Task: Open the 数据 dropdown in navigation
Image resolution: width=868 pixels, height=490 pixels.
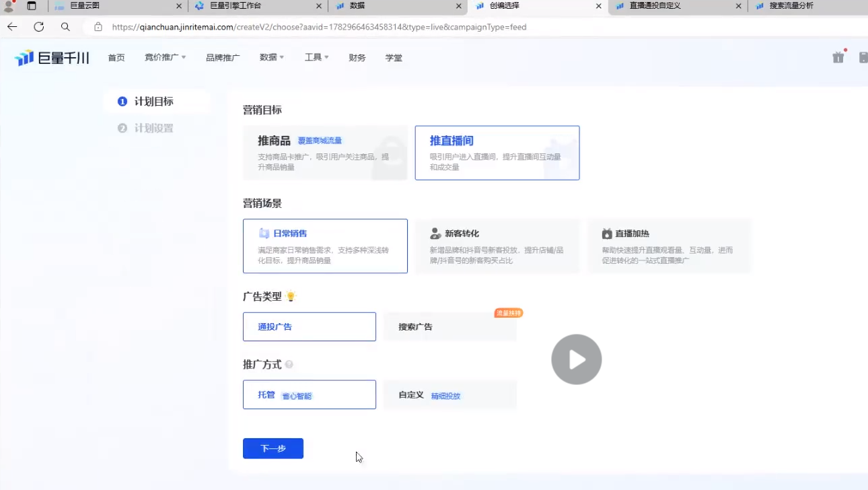Action: point(272,58)
